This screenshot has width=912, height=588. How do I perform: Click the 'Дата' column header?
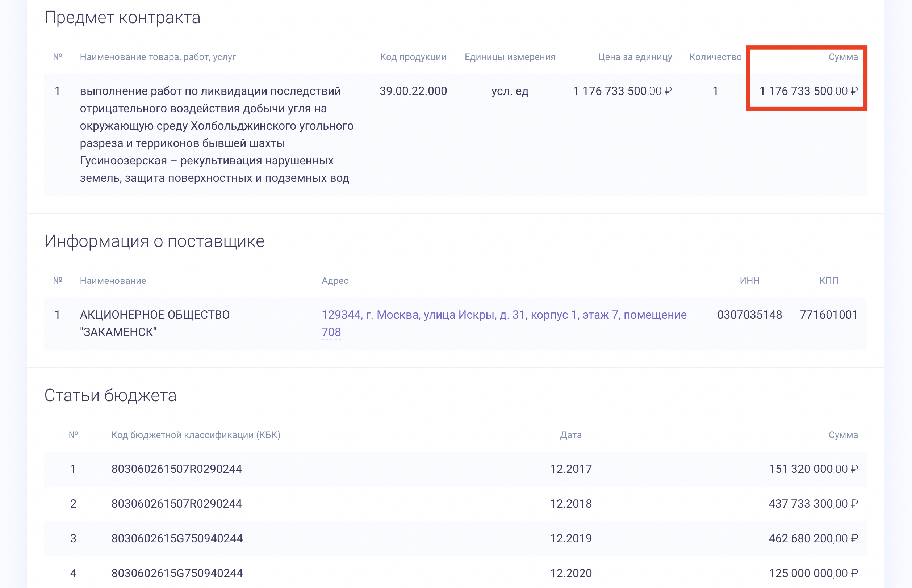(x=571, y=435)
